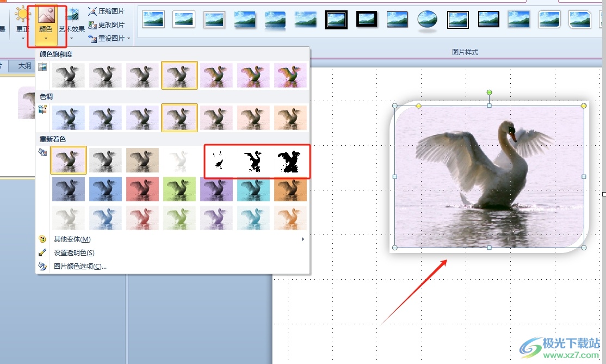This screenshot has height=364, width=606.
Task: Click 更改图片 (Change Picture)
Action: 107,24
